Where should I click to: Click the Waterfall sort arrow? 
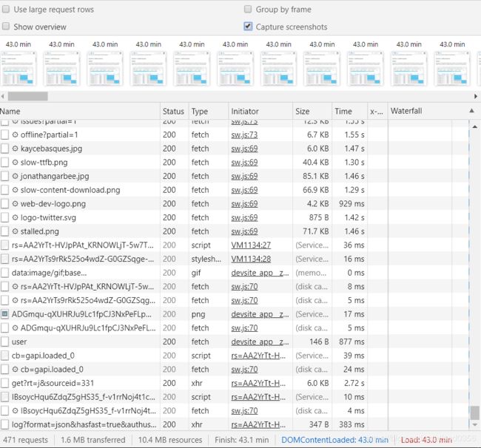[x=472, y=111]
